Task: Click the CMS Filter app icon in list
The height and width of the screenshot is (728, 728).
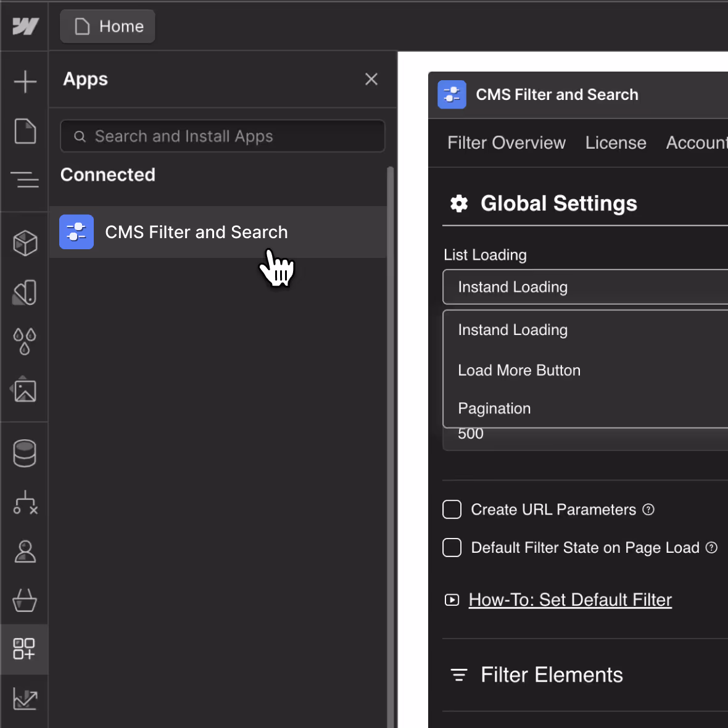Action: tap(77, 232)
